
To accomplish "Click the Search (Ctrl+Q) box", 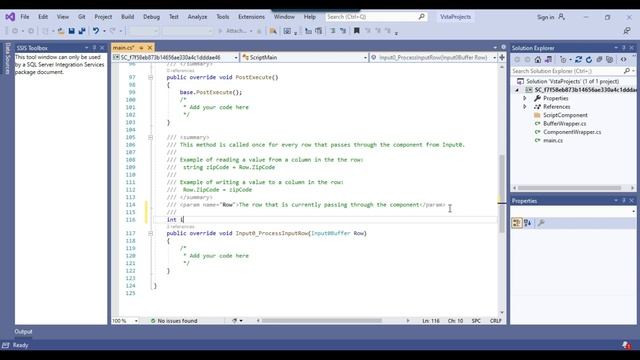I will coord(376,17).
